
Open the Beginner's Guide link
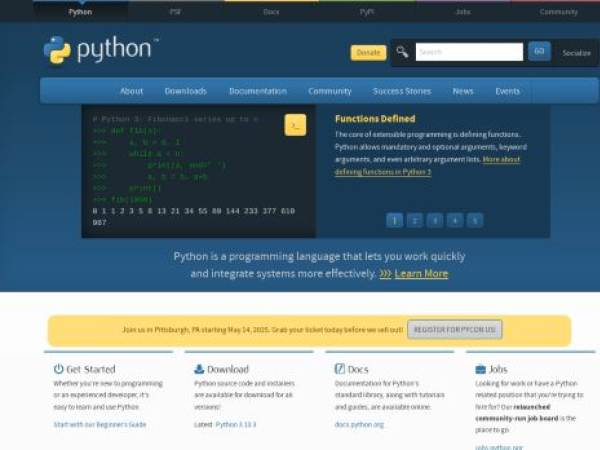tap(100, 424)
